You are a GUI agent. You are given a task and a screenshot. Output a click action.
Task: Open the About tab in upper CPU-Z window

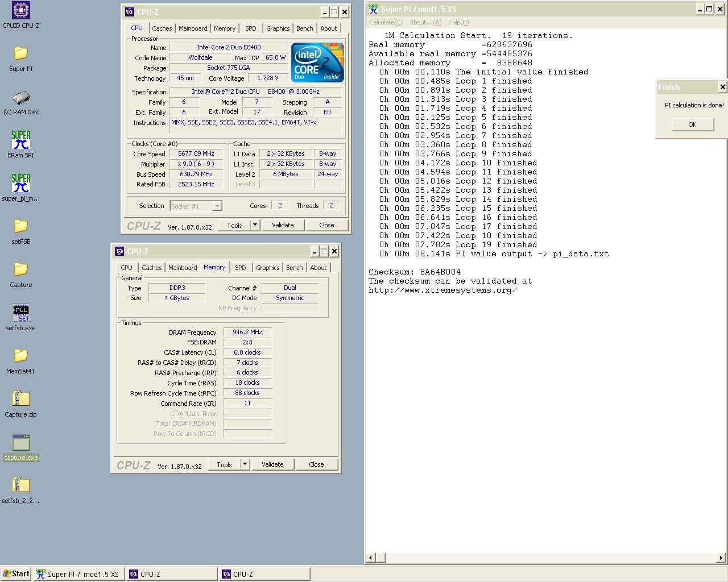point(329,28)
